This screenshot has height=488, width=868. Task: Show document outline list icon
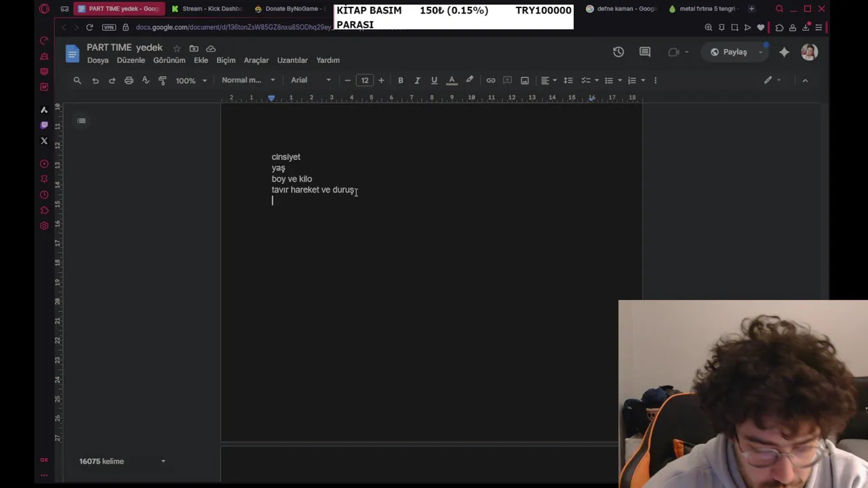click(x=81, y=121)
